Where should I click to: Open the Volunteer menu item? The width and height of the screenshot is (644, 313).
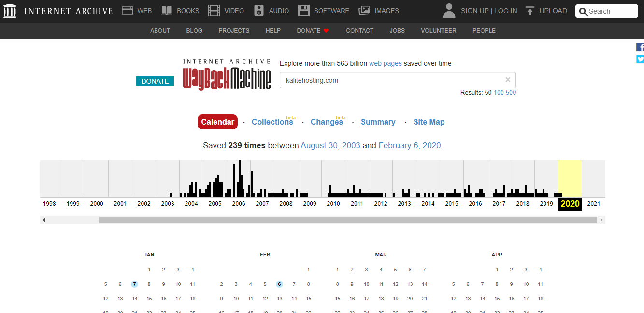[438, 30]
